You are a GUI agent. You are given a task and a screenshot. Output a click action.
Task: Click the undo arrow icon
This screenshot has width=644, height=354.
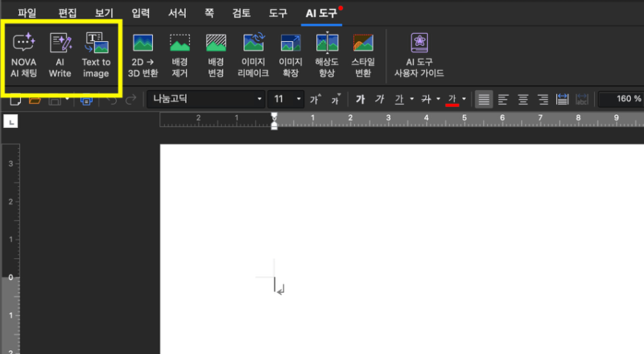point(112,100)
